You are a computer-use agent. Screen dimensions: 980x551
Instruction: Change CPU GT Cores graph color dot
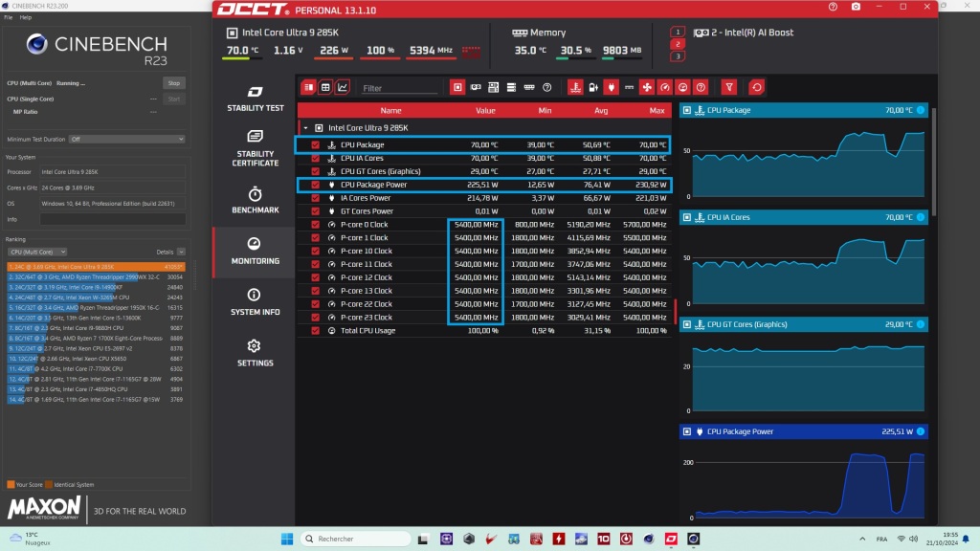point(921,324)
